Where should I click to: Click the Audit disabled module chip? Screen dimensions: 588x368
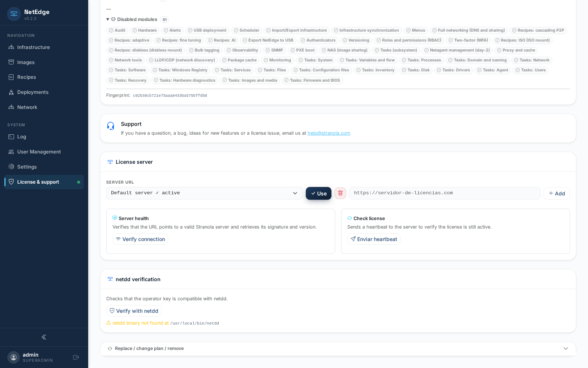click(x=117, y=31)
